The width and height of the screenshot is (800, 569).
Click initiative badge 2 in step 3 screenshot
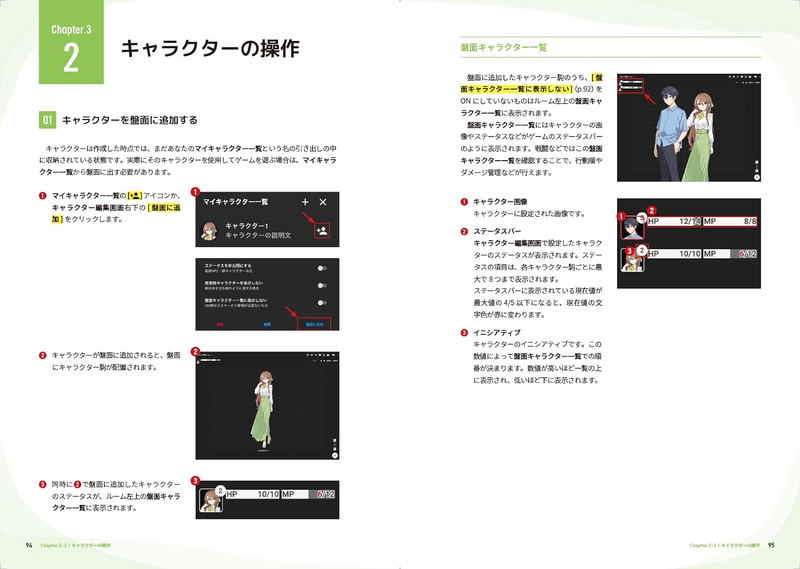(220, 490)
